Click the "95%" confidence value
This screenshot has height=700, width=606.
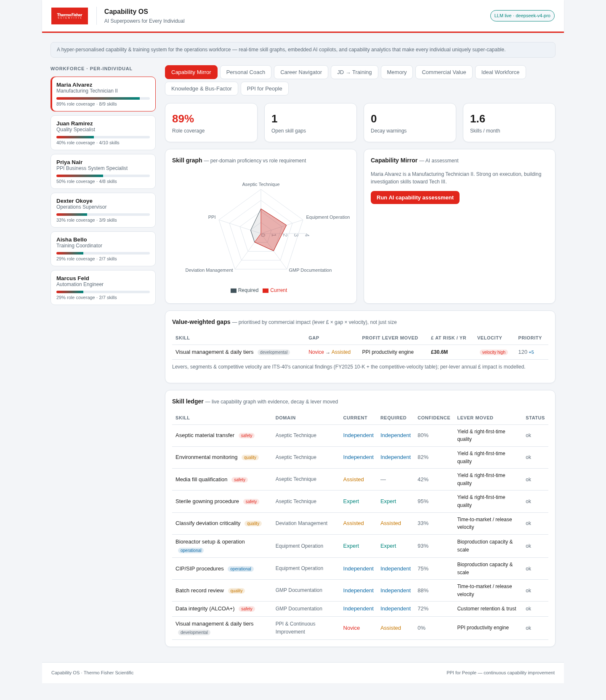423,501
